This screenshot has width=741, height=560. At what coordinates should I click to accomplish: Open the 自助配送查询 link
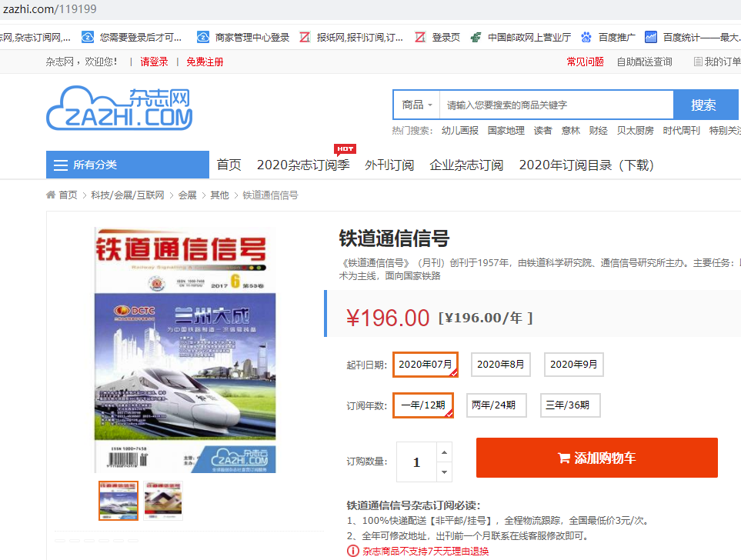click(645, 62)
